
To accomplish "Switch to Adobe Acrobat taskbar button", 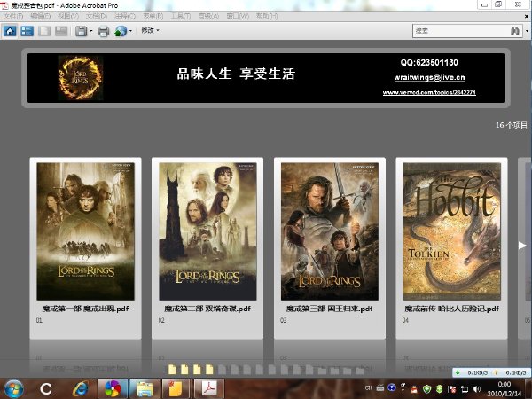I will tap(209, 389).
